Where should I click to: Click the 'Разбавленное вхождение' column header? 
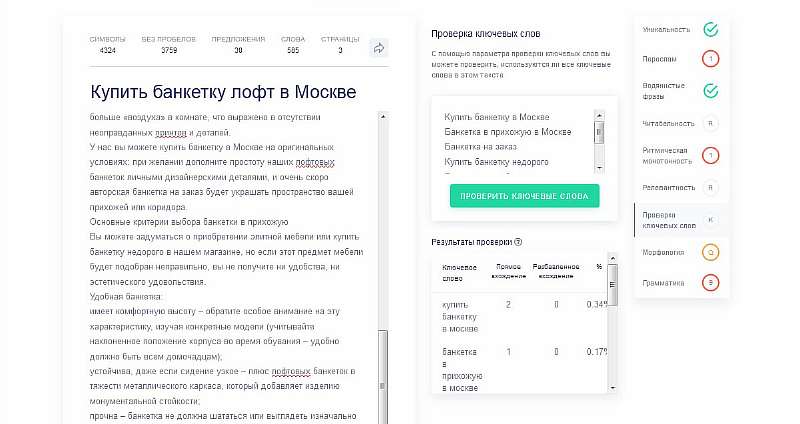tap(556, 271)
